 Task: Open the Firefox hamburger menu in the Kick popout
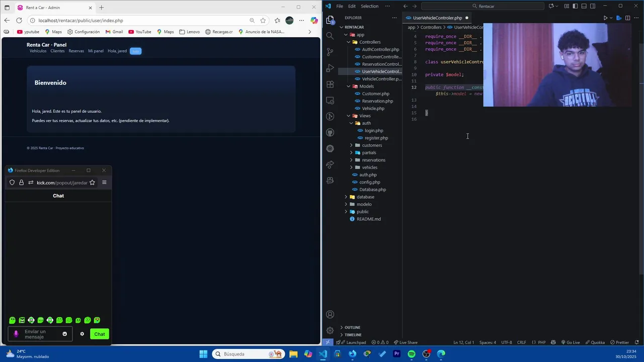pos(104,183)
